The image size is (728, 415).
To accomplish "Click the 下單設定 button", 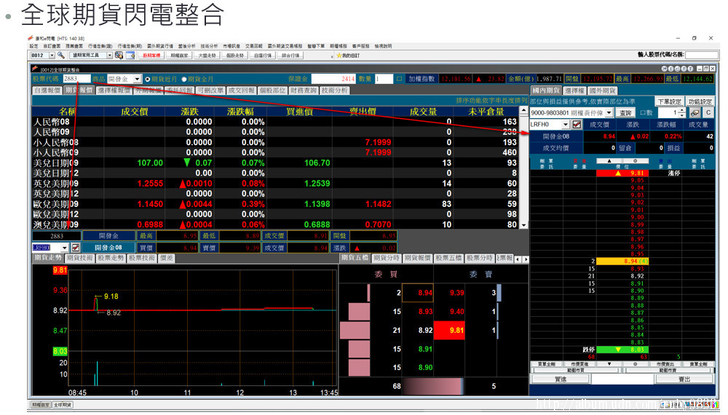I will pos(669,101).
